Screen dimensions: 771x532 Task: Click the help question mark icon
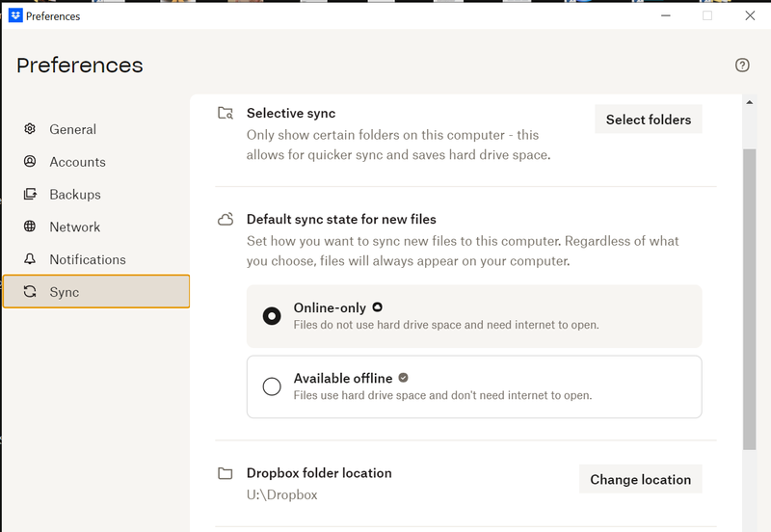point(742,66)
